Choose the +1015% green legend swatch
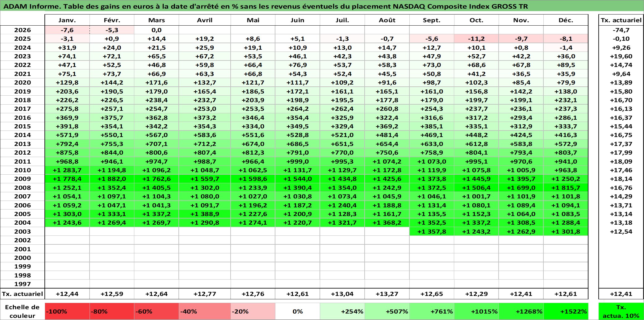 [476, 311]
